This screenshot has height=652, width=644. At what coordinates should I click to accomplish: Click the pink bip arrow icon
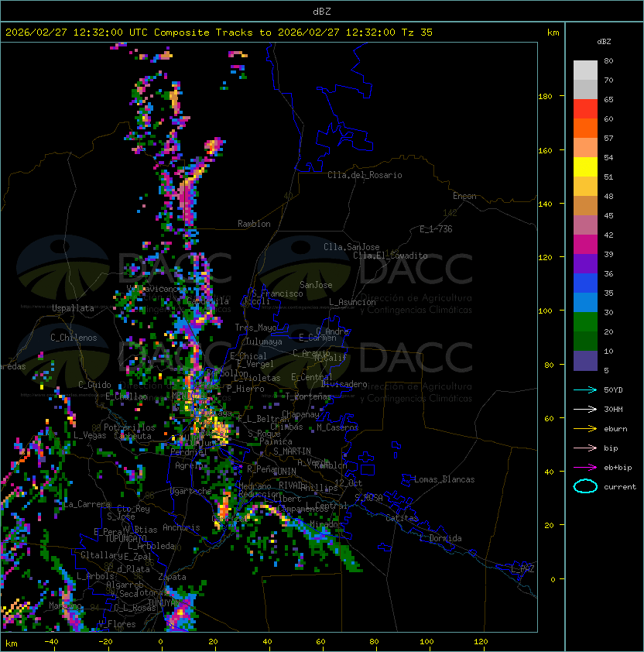[x=585, y=448]
